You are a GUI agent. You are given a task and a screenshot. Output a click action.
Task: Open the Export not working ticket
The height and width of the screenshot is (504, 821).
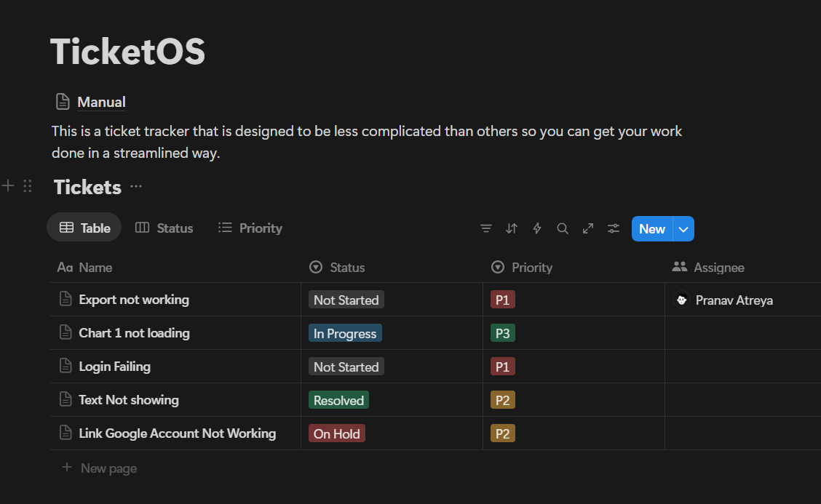(134, 300)
